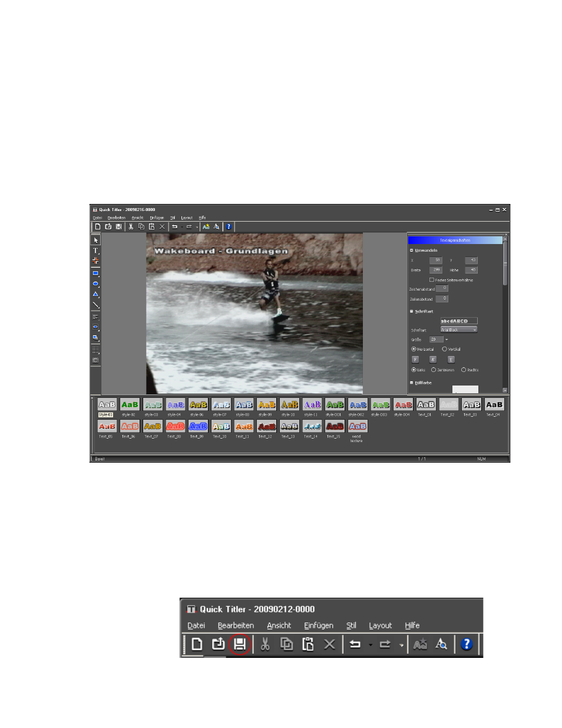The image size is (562, 728).
Task: Open the Stil menu in the enlarged toolbar close-up
Action: point(351,625)
